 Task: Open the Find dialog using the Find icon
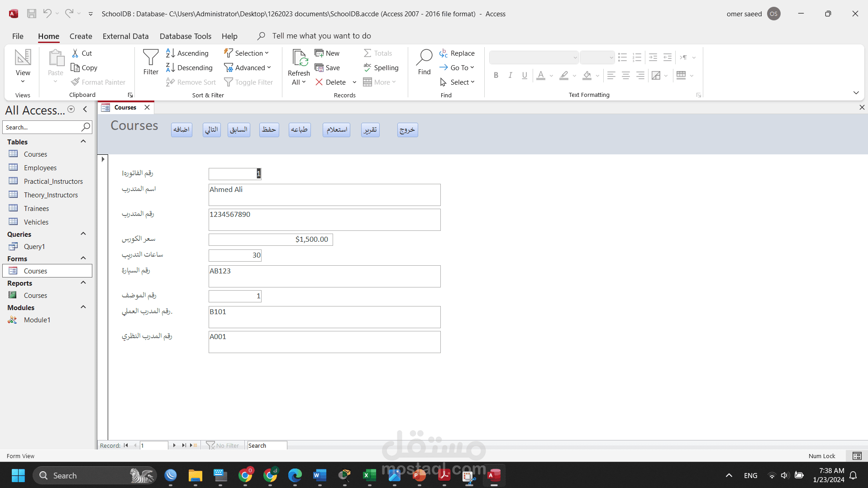click(x=424, y=63)
